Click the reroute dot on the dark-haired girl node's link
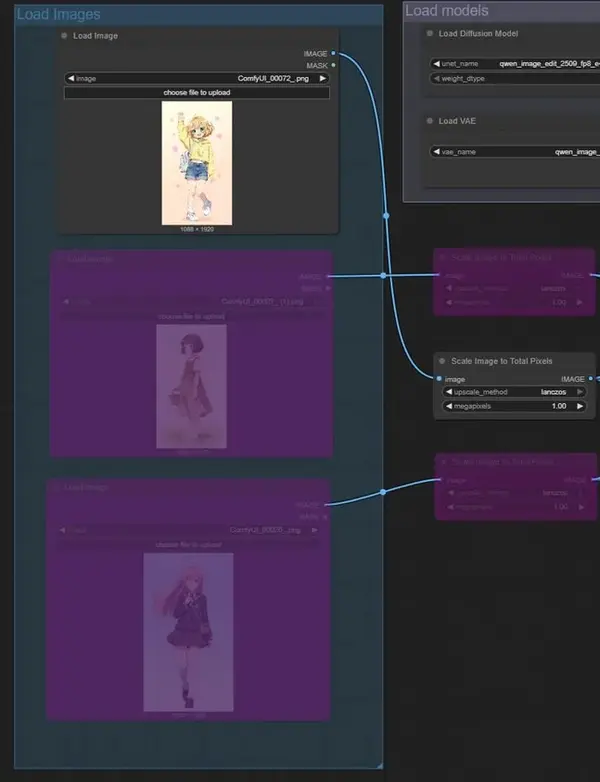The width and height of the screenshot is (600, 782). pos(383,275)
